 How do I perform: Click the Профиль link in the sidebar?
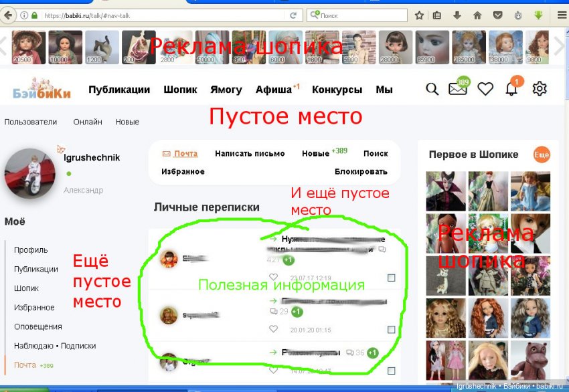[31, 250]
